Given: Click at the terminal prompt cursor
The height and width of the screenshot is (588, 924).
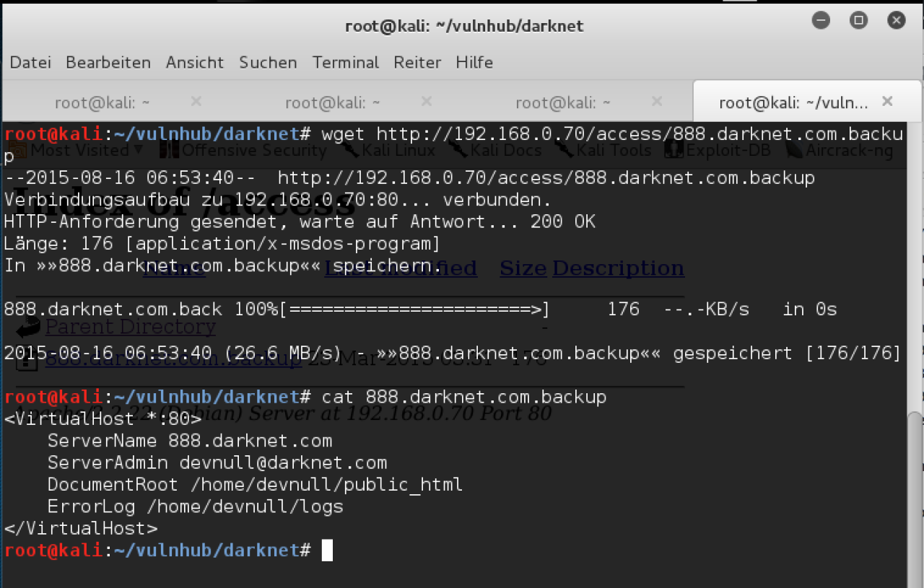Looking at the screenshot, I should click(x=327, y=550).
